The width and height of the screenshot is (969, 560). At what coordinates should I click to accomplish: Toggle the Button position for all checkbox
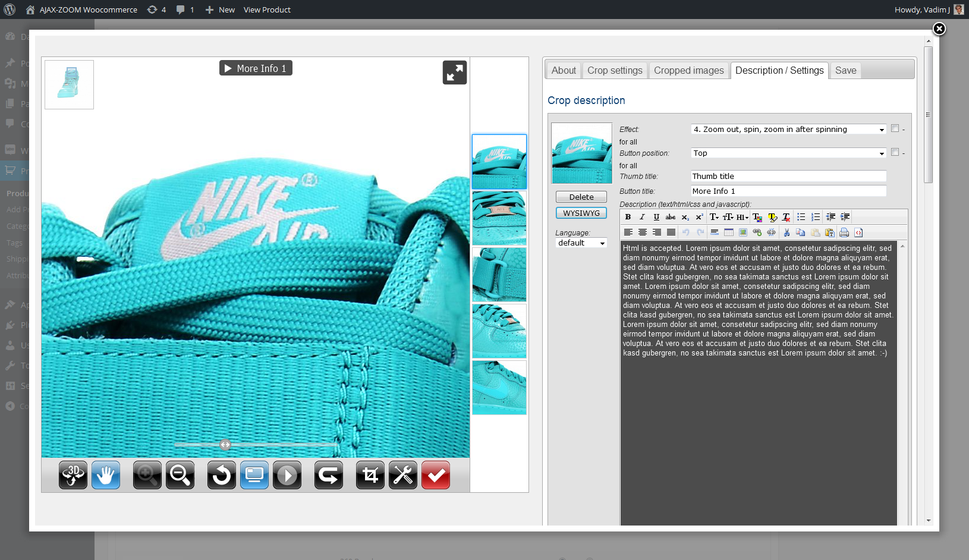click(x=895, y=152)
